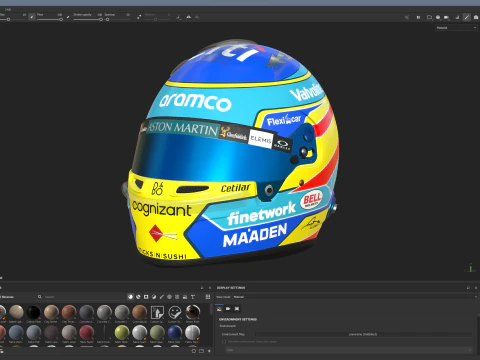
Task: Click the icon just left of the paintbrush icon
Action: tap(457, 17)
